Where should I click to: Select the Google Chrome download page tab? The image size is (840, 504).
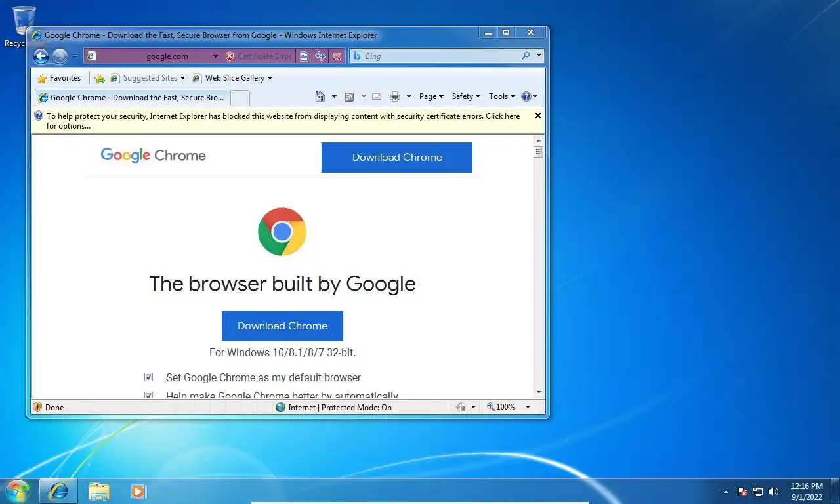coord(131,98)
